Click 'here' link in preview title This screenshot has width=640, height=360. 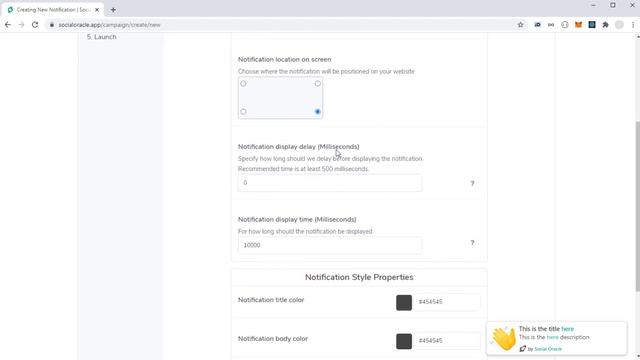tap(567, 329)
